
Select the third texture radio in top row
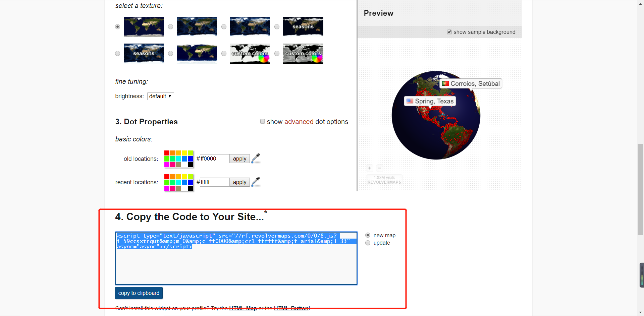point(224,26)
